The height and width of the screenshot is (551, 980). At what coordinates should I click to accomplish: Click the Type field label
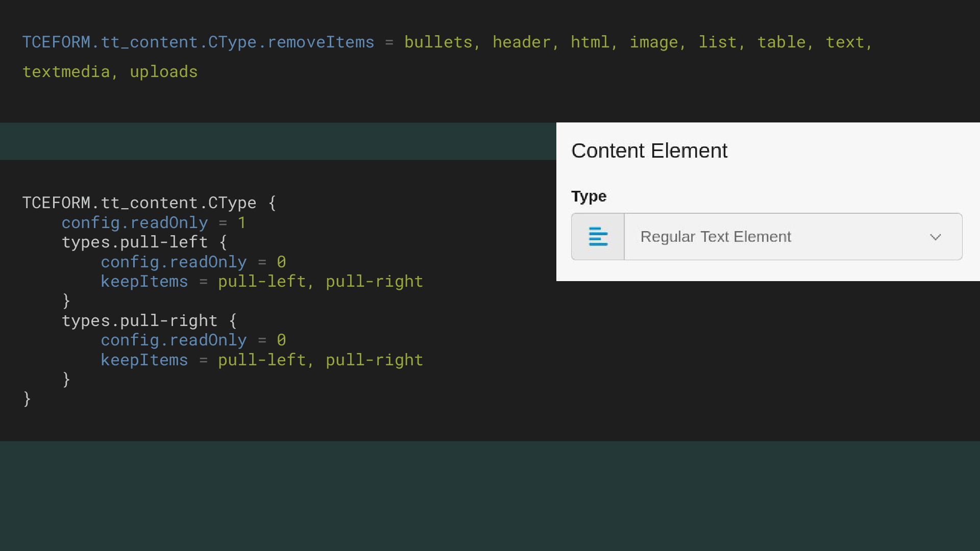[x=589, y=196]
